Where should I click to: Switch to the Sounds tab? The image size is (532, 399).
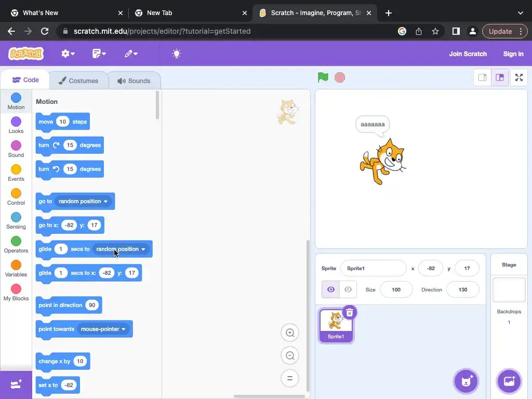(x=134, y=81)
